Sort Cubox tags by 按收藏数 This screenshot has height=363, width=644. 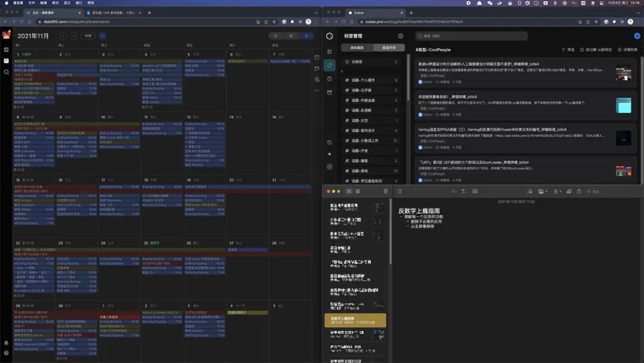(357, 48)
